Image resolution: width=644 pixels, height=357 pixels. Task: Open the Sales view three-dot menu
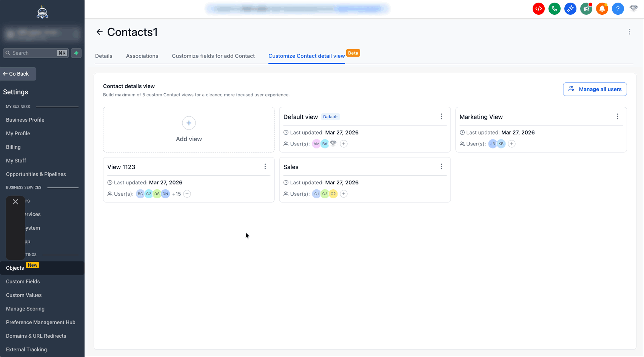pos(441,167)
